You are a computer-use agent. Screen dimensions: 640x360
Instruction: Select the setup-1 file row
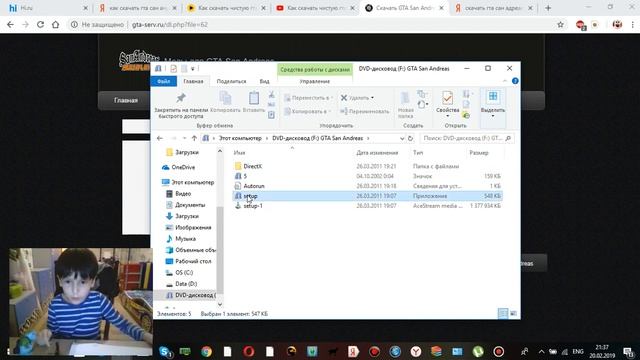[x=367, y=206]
